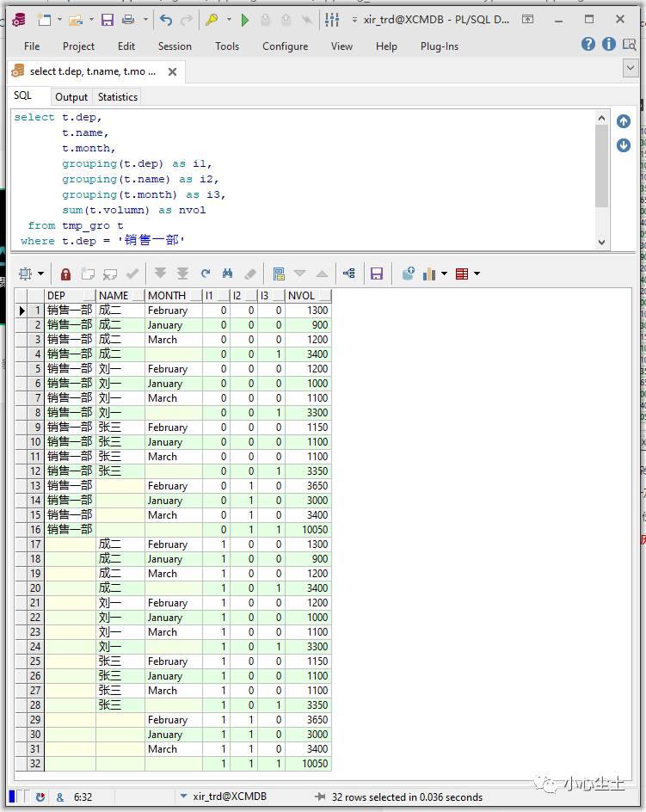Screen dimensions: 646x812
Task: Select row number 16 in the result grid
Action: tap(35, 529)
